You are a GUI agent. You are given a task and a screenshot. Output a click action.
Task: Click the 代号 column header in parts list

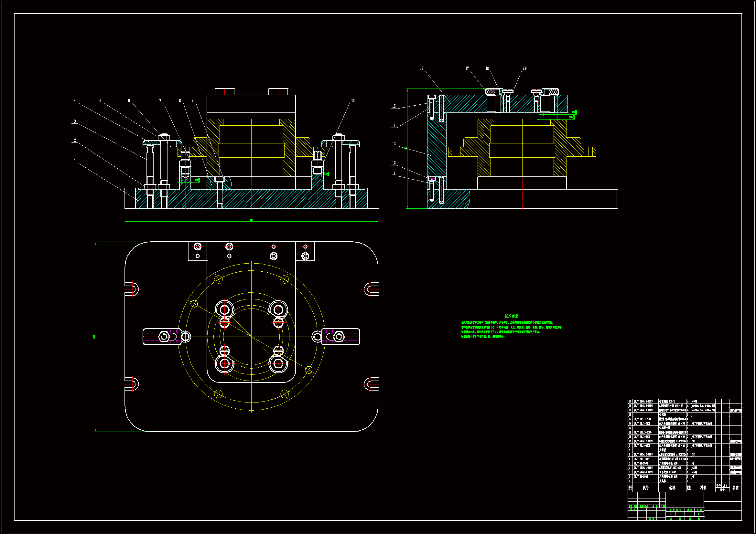645,487
